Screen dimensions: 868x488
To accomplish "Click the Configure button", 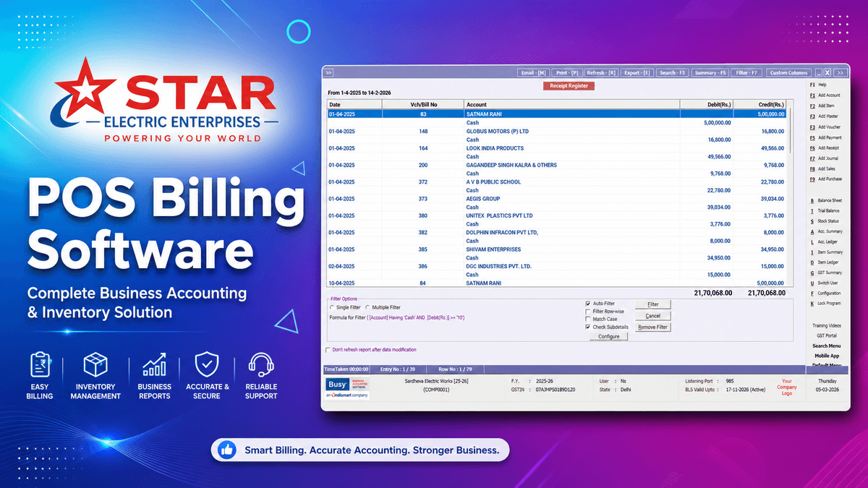I will pyautogui.click(x=608, y=337).
